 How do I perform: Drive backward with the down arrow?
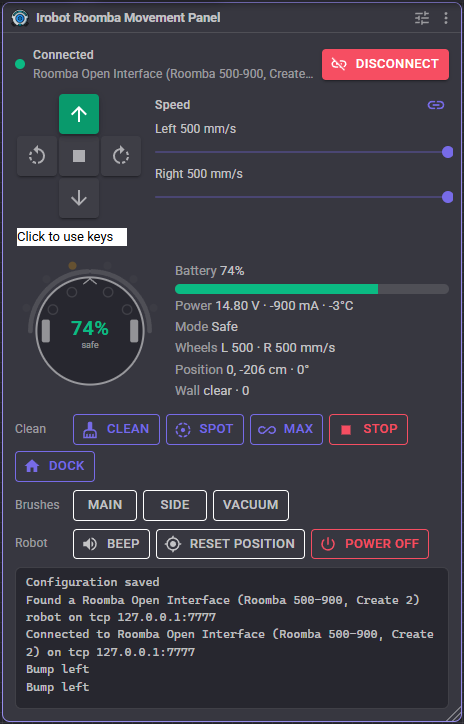coord(79,198)
